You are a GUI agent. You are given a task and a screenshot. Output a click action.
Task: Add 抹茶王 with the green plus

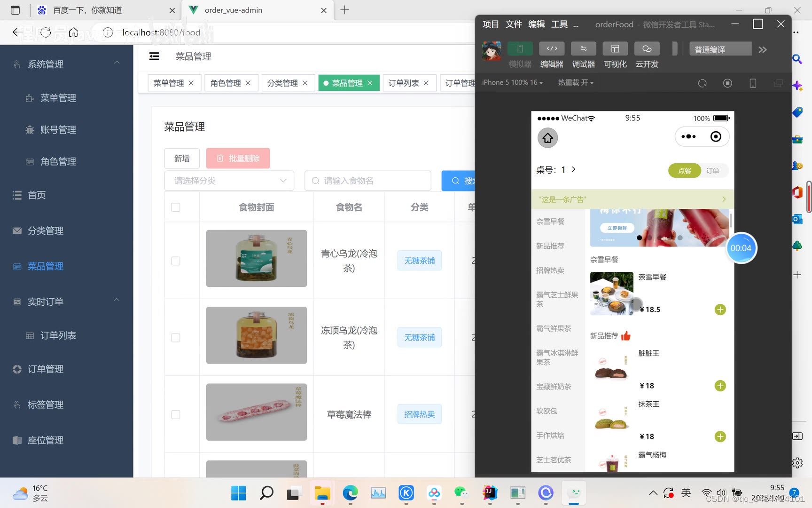pyautogui.click(x=720, y=437)
